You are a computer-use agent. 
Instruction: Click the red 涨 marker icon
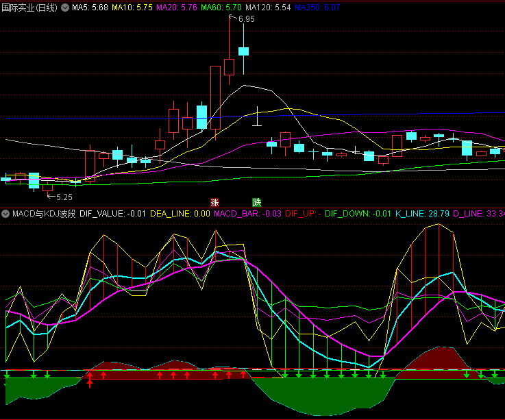(x=214, y=202)
